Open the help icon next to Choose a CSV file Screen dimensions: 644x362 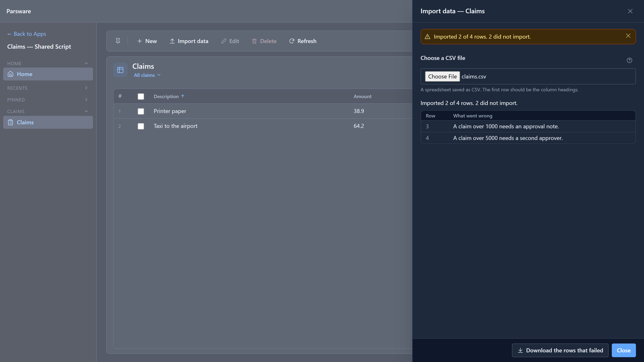click(x=629, y=60)
